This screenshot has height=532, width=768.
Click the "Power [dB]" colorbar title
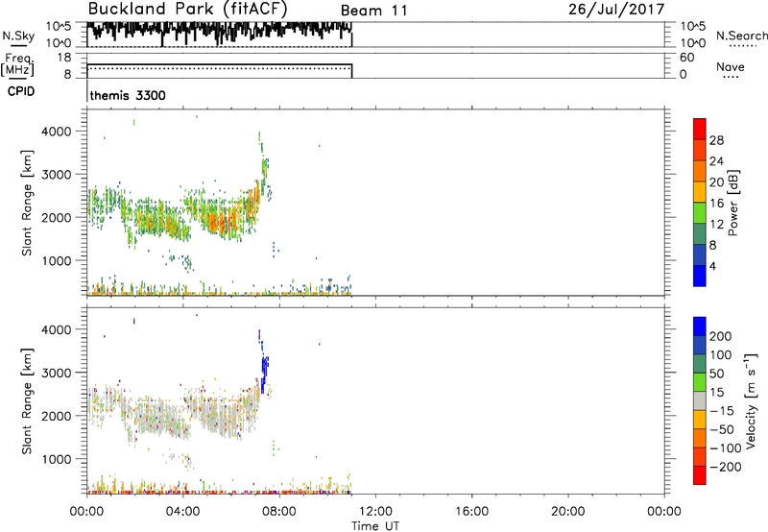[x=732, y=203]
